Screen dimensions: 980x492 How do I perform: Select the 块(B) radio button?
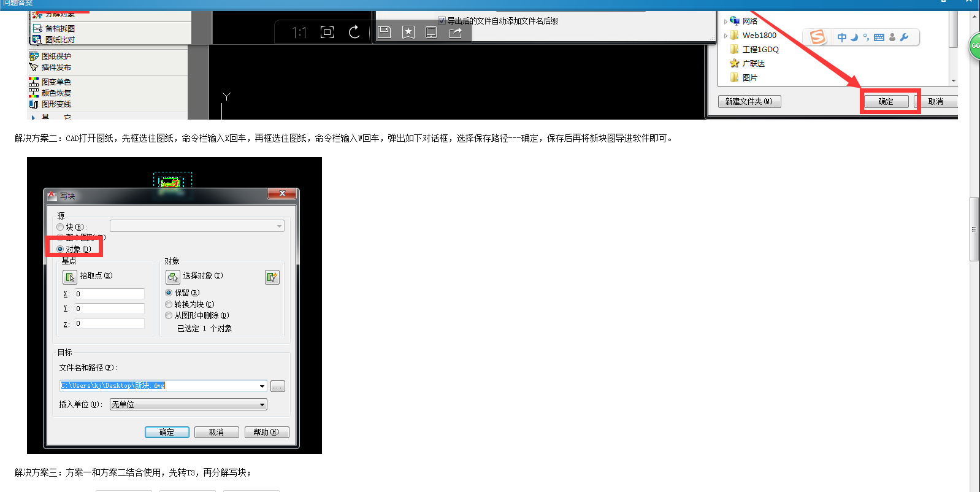pyautogui.click(x=60, y=227)
